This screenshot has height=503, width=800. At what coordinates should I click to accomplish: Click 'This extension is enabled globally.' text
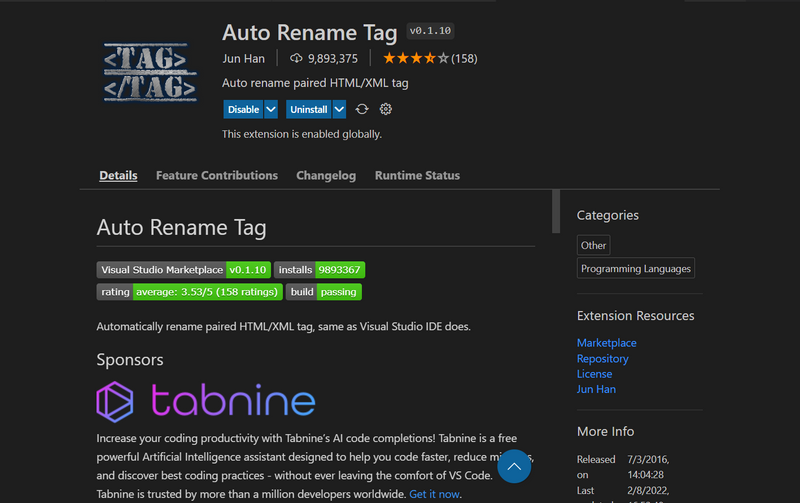(302, 134)
